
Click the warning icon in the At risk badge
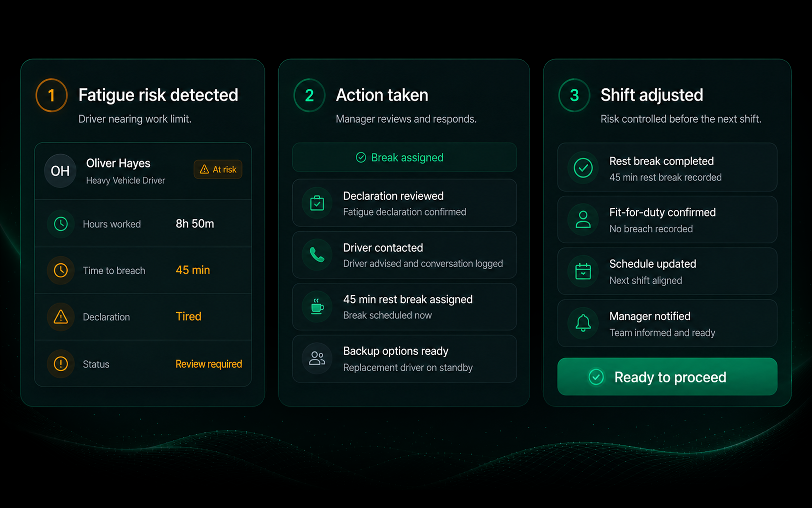coord(204,169)
